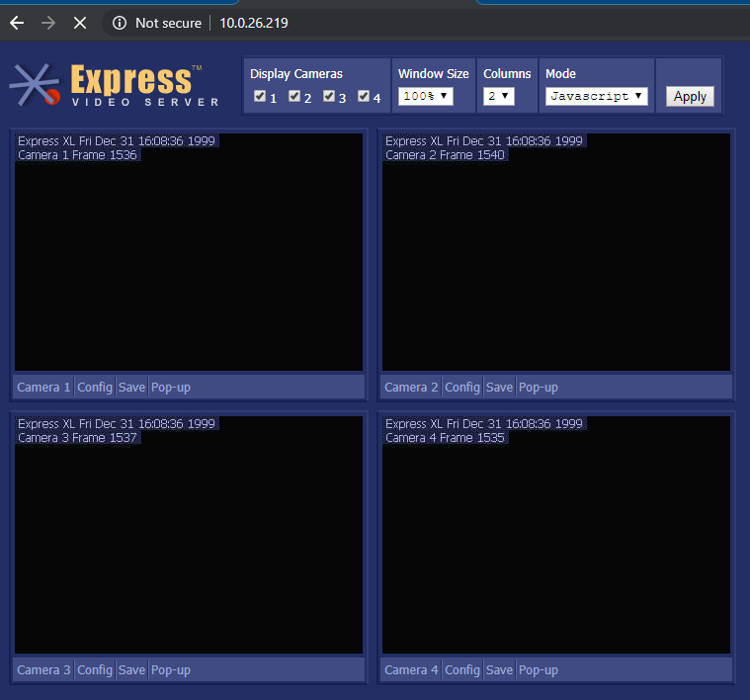The image size is (750, 700).
Task: Click the 'Window Size' label
Action: (434, 74)
